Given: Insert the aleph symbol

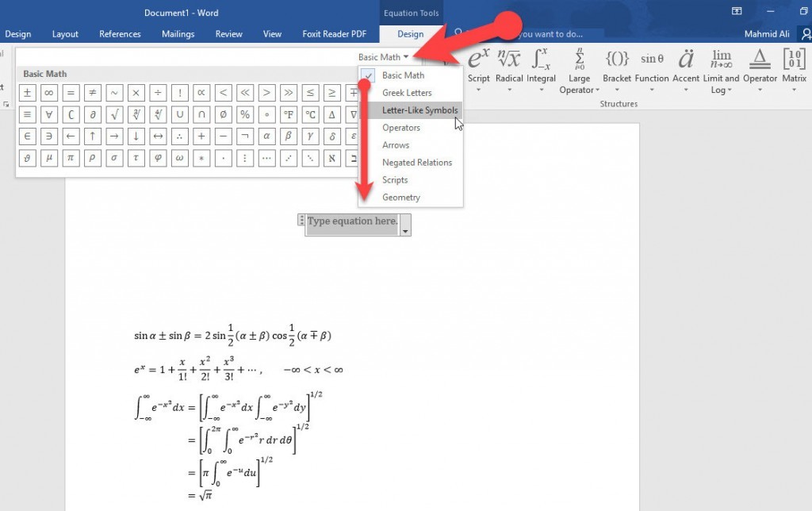Looking at the screenshot, I should tap(332, 158).
